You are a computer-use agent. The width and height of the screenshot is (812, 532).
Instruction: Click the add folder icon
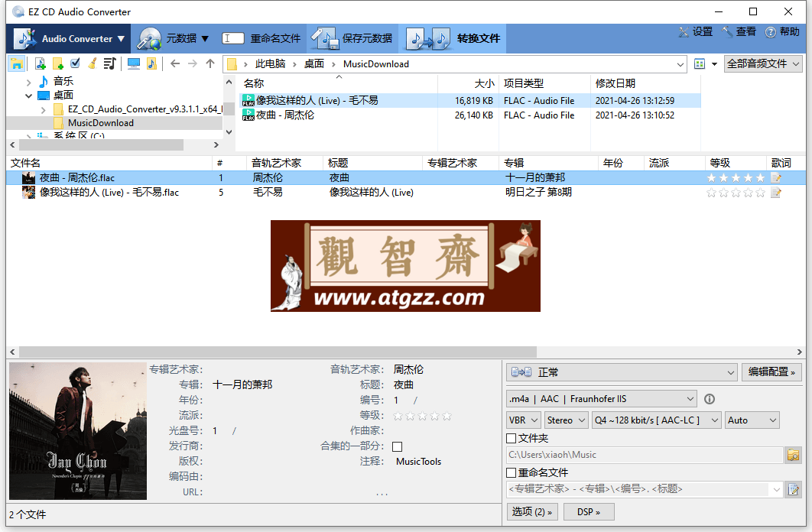(58, 63)
